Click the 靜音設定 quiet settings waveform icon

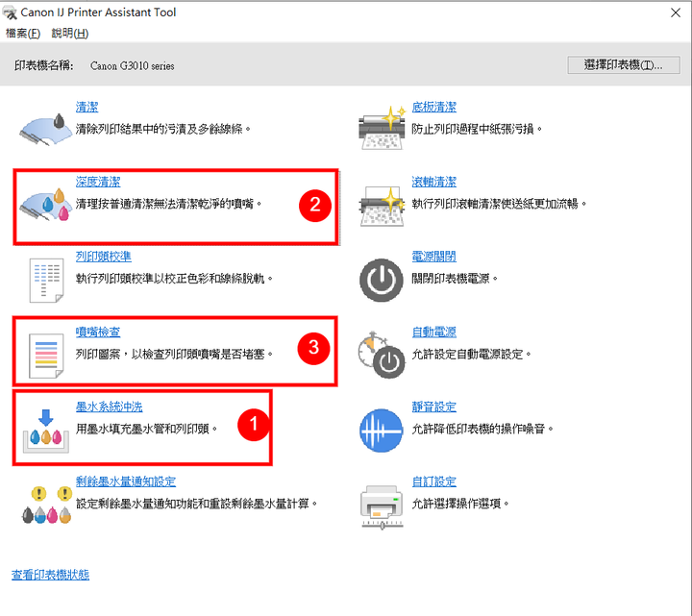click(382, 431)
